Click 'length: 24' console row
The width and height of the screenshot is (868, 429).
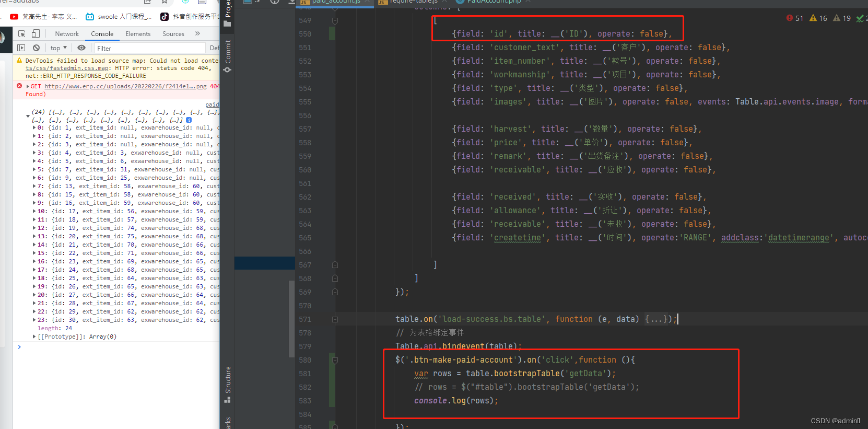coord(55,328)
